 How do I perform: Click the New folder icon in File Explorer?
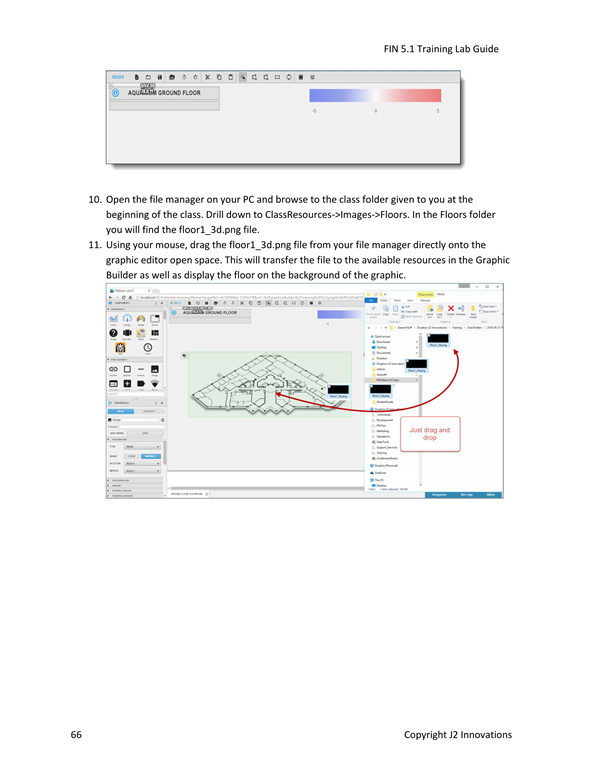click(473, 309)
